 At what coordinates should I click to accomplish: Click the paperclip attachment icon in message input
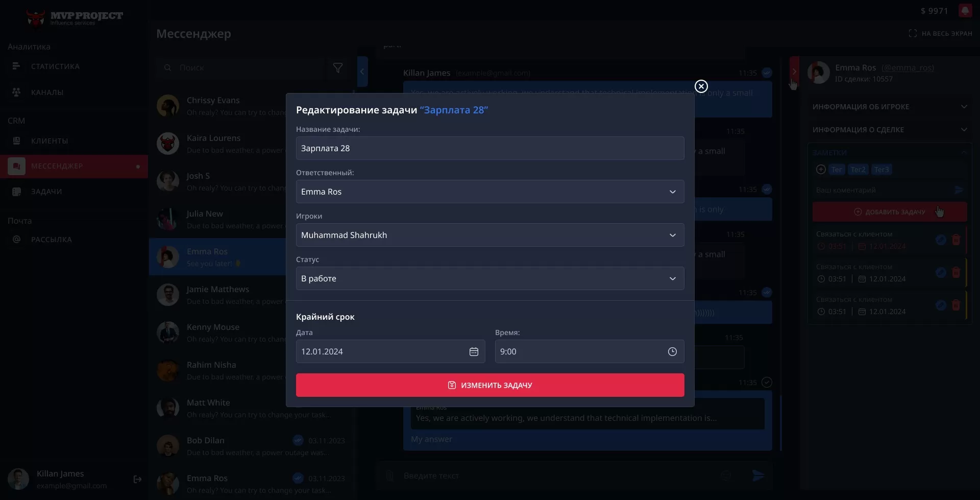[389, 475]
